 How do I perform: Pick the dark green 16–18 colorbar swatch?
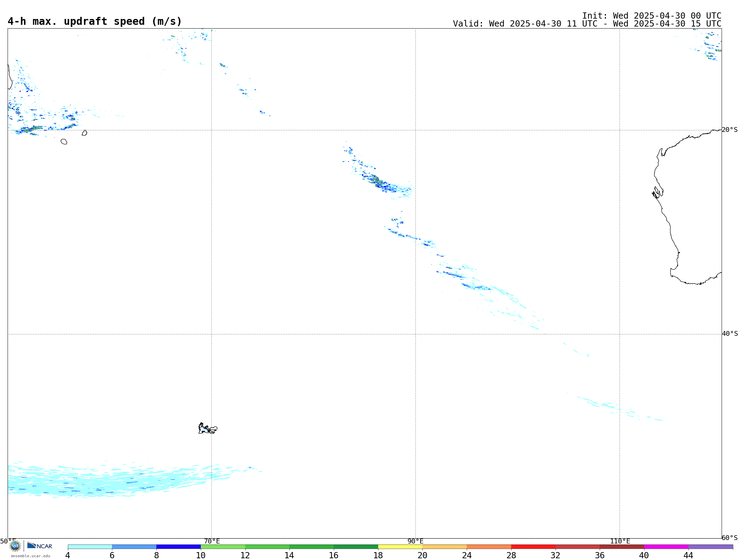tap(356, 547)
